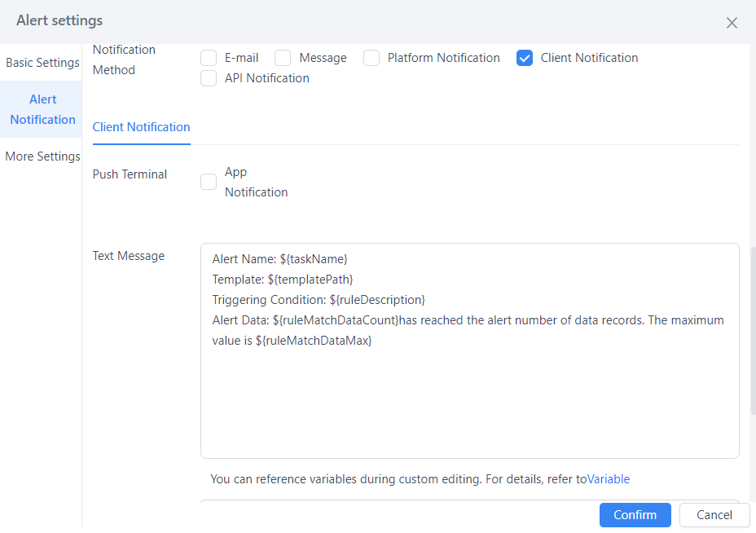The width and height of the screenshot is (756, 533).
Task: Switch to the Basic Settings tab
Action: point(42,63)
